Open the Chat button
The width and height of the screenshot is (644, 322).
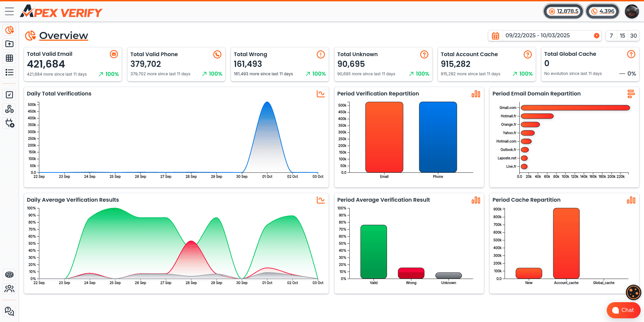point(623,310)
